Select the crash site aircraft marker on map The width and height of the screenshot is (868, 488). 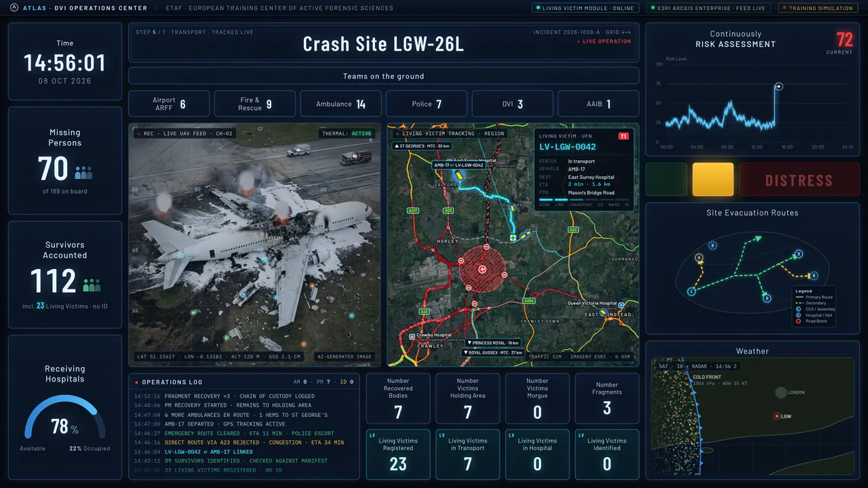click(x=482, y=269)
